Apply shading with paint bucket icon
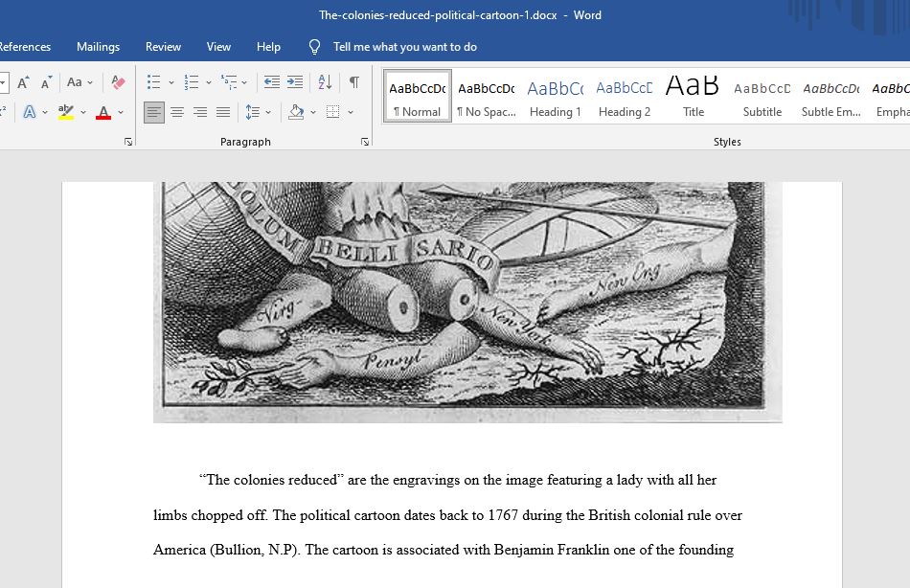 (296, 112)
